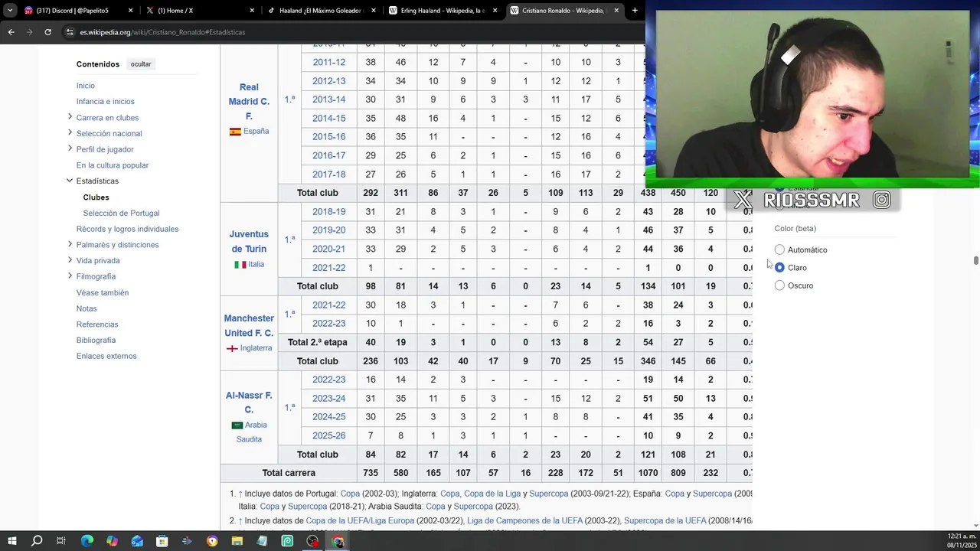This screenshot has height=551, width=980.
Task: Open the Copa de la Liga link
Action: 492,494
